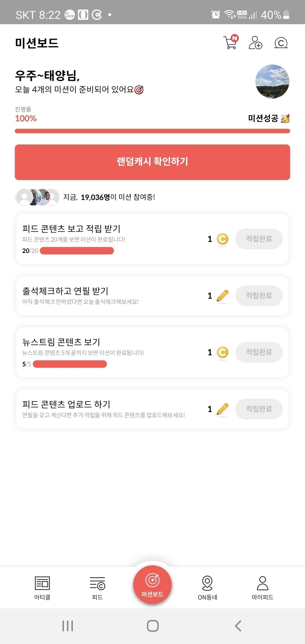This screenshot has height=644, width=305.
Task: Tap the mission progress bar at 100%
Action: (x=152, y=131)
